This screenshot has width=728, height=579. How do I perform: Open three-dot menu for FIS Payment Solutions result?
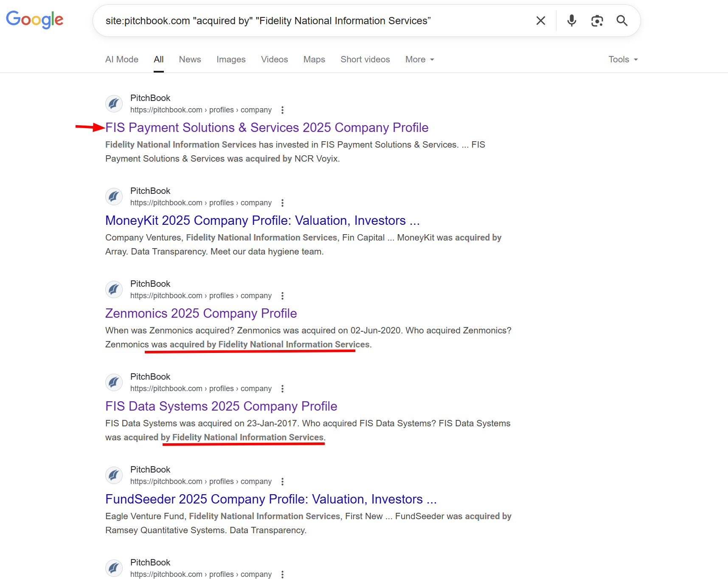[x=282, y=110]
